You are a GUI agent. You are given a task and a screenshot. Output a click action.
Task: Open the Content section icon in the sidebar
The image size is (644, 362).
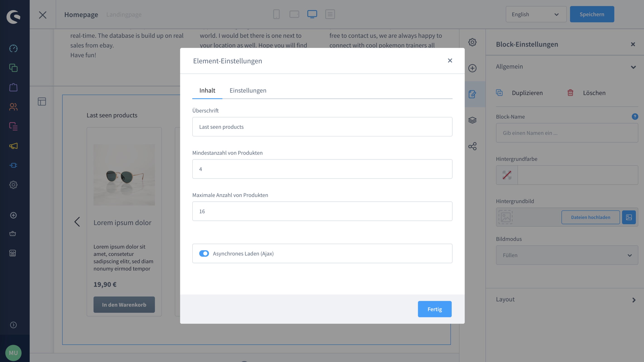13,126
